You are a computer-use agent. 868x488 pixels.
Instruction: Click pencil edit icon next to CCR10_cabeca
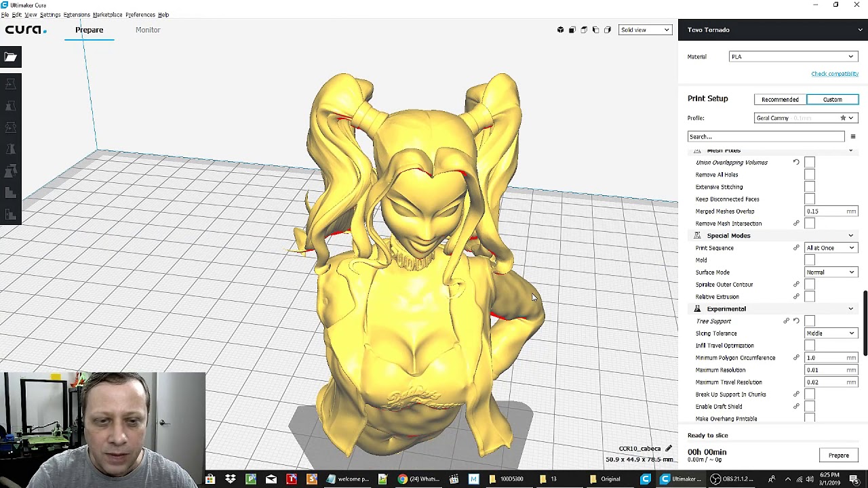[668, 449]
